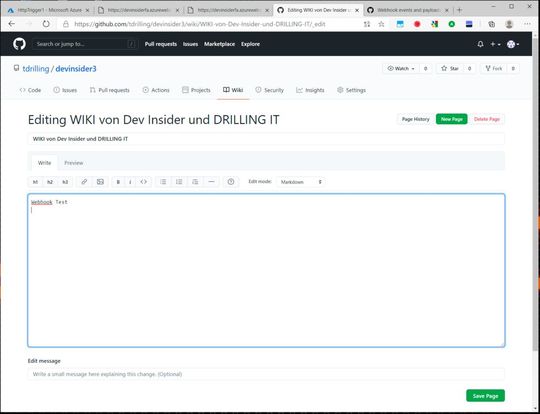This screenshot has height=414, width=540.
Task: Focus the Edit message input field
Action: point(266,374)
